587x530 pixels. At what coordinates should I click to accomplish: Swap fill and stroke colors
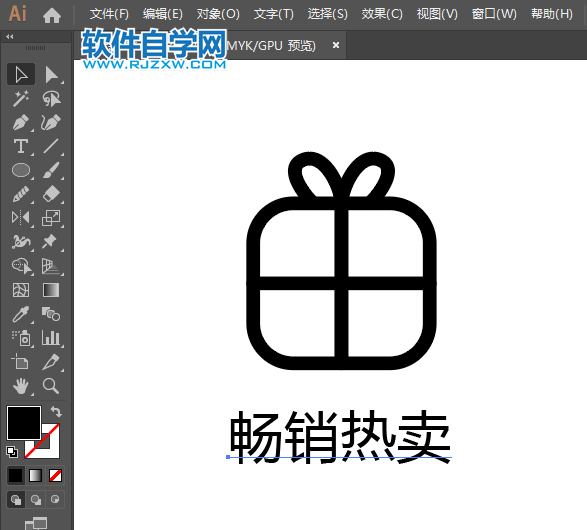56,412
